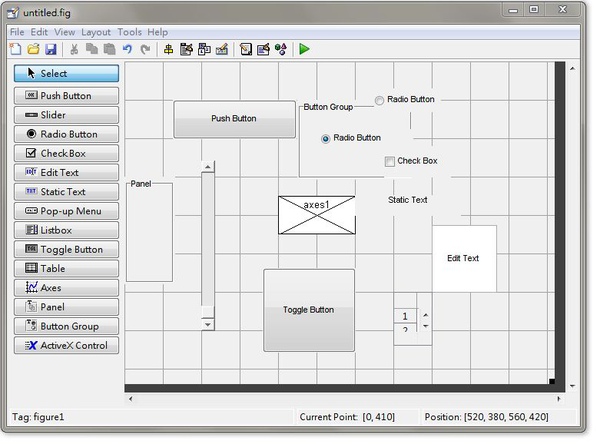Open the Layout menu
Image resolution: width=600 pixels, height=444 pixels.
click(96, 32)
